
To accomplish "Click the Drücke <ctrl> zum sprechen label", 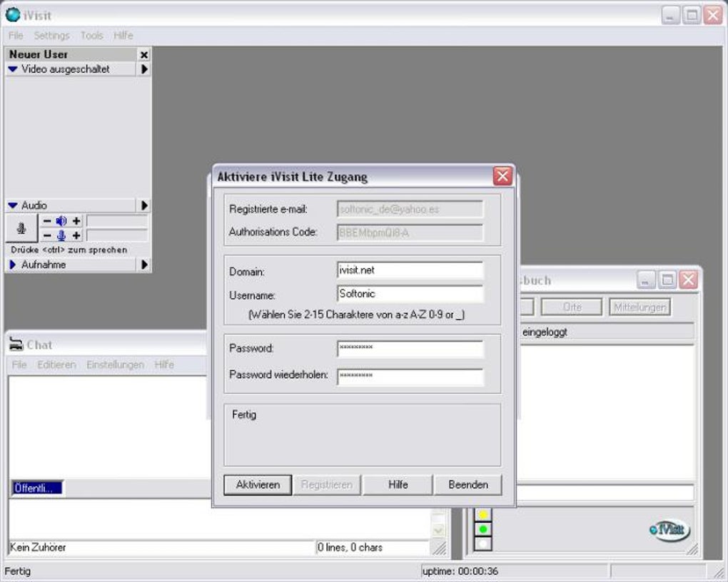I will [69, 250].
